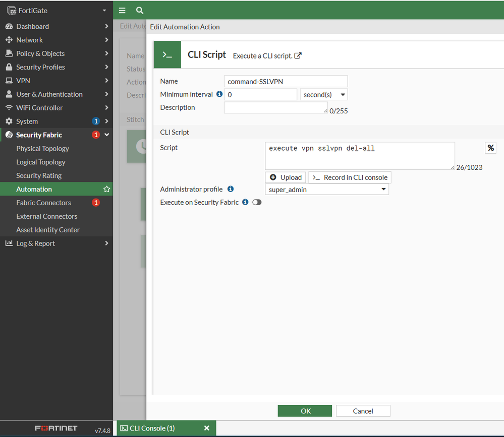This screenshot has width=504, height=437.
Task: Click the Upload script button
Action: coord(286,177)
